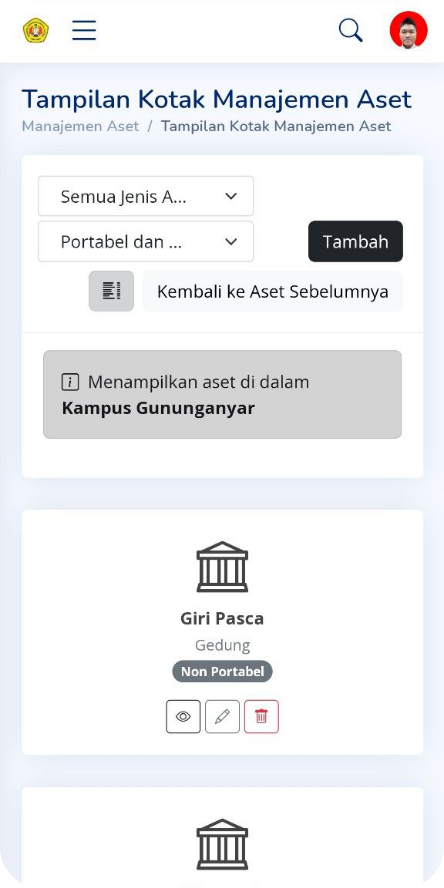
Task: Click the Tambah button
Action: coord(356,241)
